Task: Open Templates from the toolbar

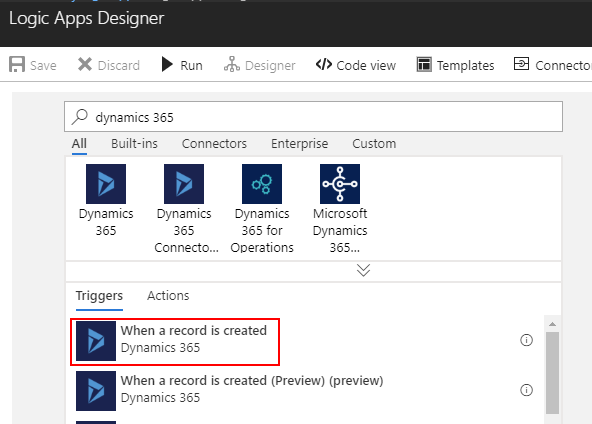Action: [x=456, y=65]
